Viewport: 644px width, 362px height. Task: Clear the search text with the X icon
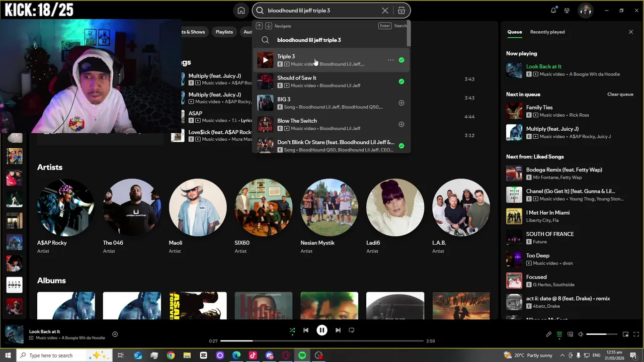tap(385, 11)
